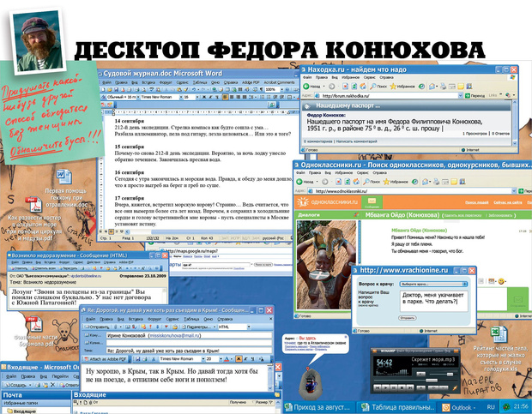Click the Winamp Next track button
The width and height of the screenshot is (532, 414).
pos(410,387)
